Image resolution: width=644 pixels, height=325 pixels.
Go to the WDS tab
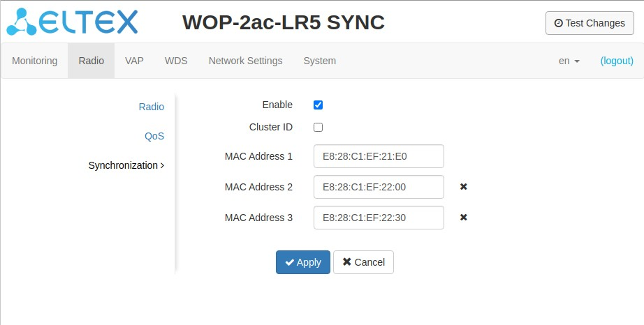click(176, 61)
